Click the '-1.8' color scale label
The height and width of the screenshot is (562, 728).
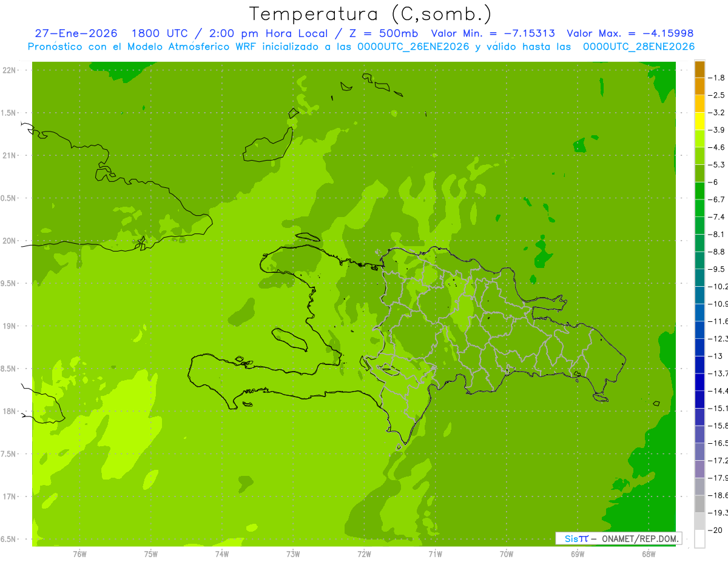pyautogui.click(x=717, y=78)
